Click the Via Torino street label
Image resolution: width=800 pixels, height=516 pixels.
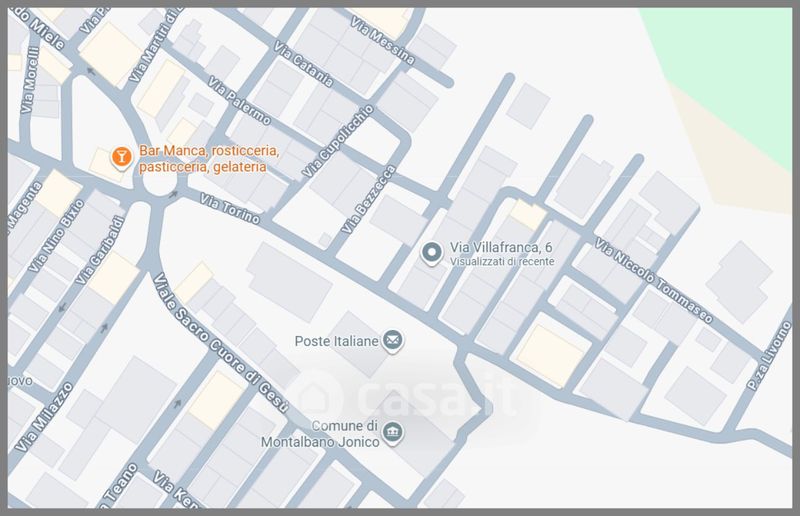(229, 209)
